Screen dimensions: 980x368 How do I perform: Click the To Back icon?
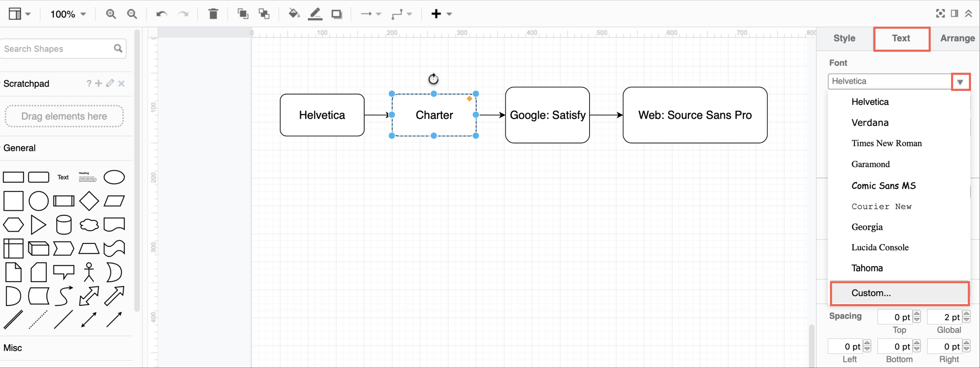264,14
